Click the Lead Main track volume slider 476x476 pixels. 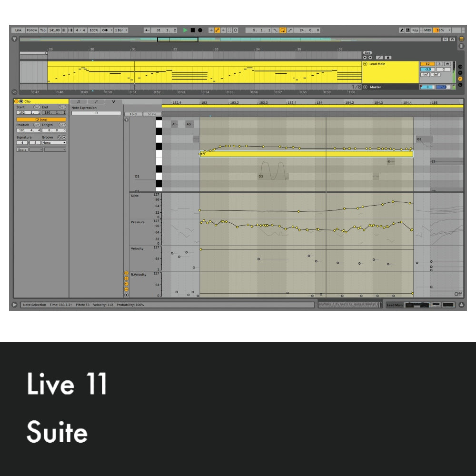pyautogui.click(x=427, y=69)
